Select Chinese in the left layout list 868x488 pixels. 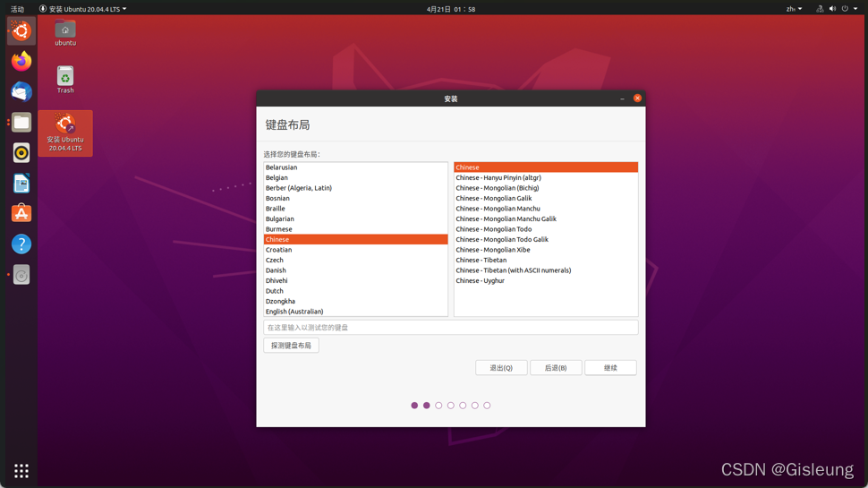(x=355, y=239)
